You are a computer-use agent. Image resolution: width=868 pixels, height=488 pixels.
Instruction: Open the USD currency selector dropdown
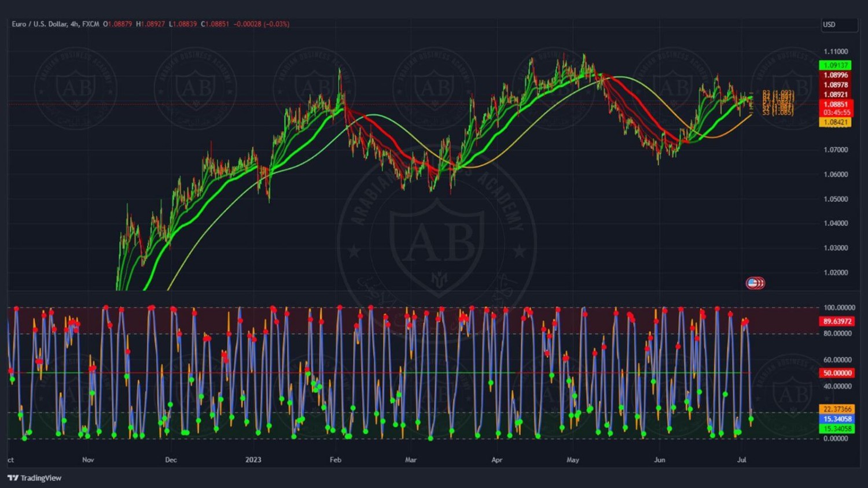pyautogui.click(x=839, y=24)
